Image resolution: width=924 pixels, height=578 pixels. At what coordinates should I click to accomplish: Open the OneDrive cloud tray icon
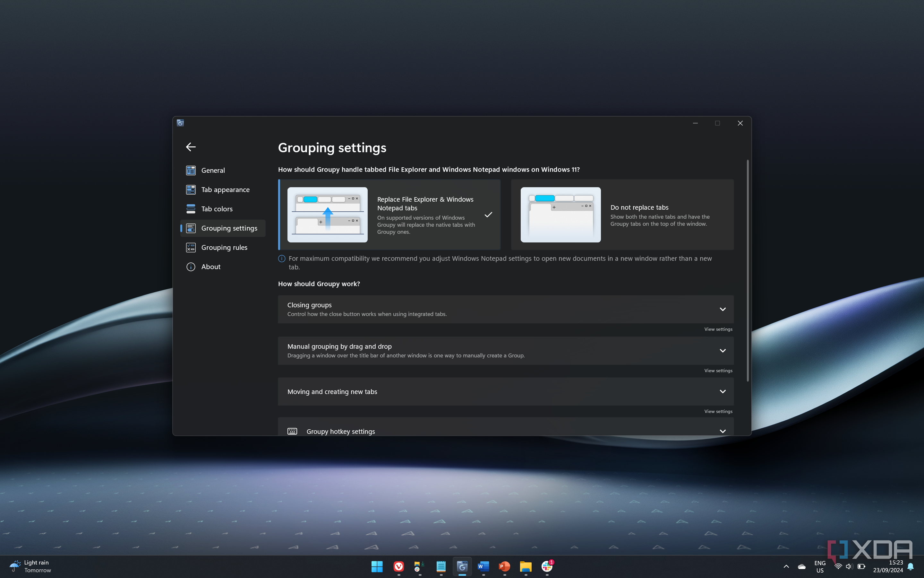coord(802,566)
